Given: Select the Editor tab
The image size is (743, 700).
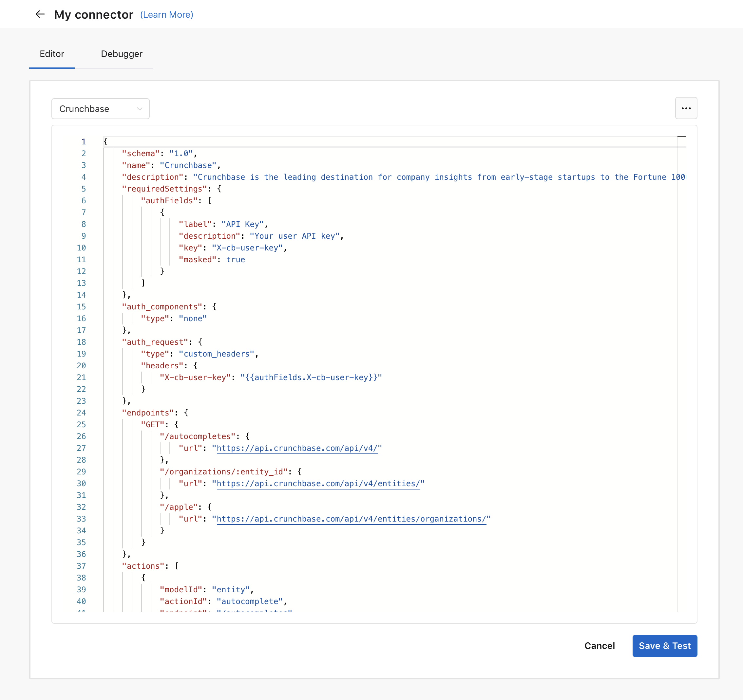Looking at the screenshot, I should (x=51, y=54).
